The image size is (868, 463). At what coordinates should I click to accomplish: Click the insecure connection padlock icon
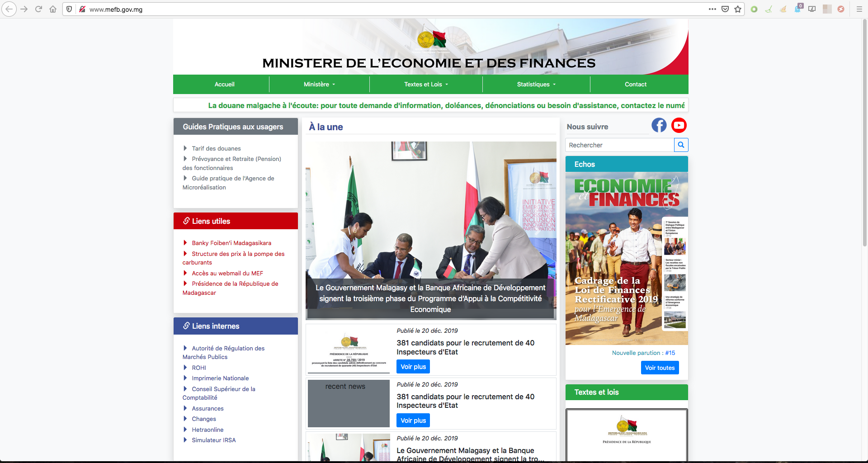[x=82, y=9]
